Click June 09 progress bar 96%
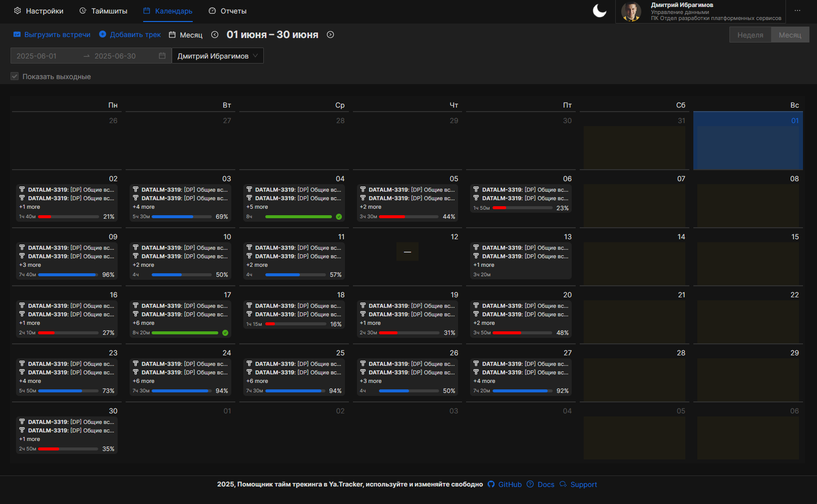This screenshot has width=817, height=504. click(x=69, y=275)
